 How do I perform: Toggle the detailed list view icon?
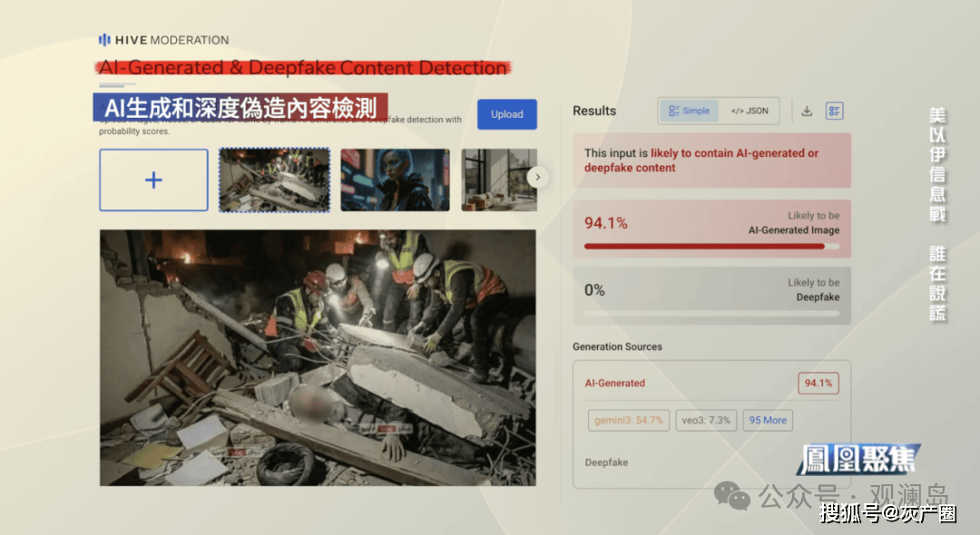(834, 112)
